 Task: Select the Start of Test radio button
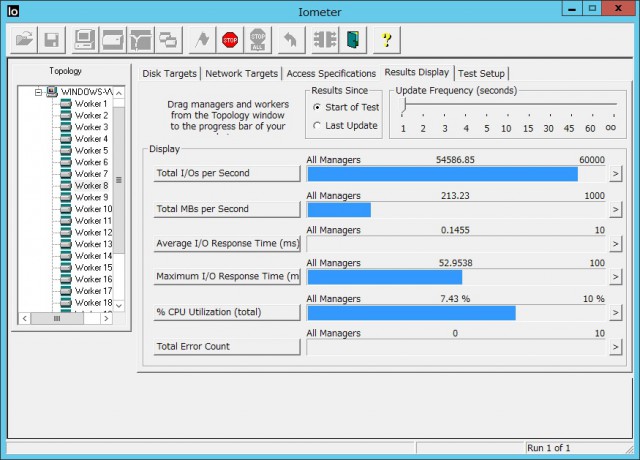click(318, 107)
